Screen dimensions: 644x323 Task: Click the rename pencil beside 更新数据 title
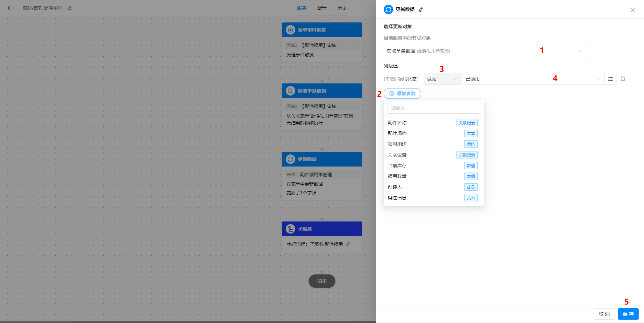tap(421, 9)
